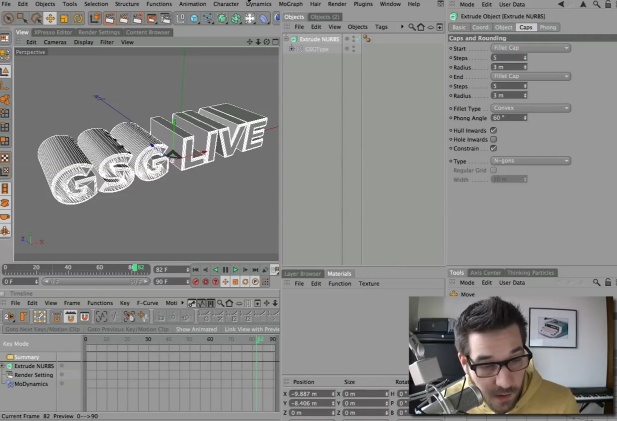Switch to Render Settings tab

(x=99, y=32)
